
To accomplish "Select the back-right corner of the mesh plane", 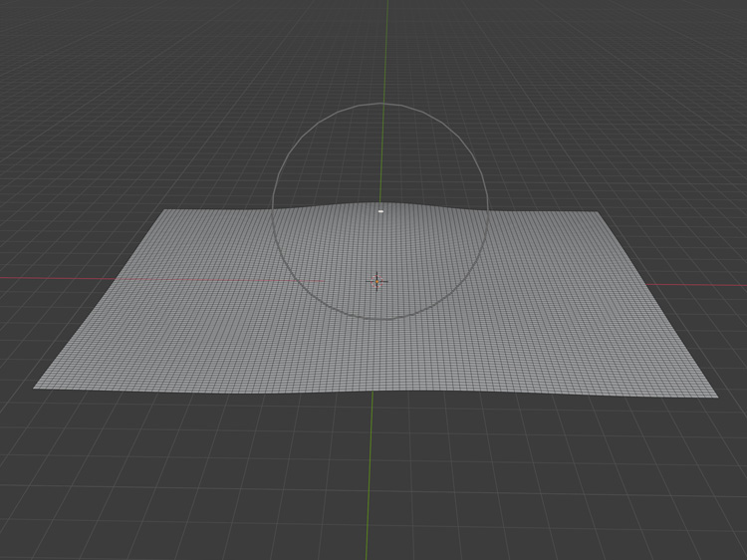I will pyautogui.click(x=597, y=212).
